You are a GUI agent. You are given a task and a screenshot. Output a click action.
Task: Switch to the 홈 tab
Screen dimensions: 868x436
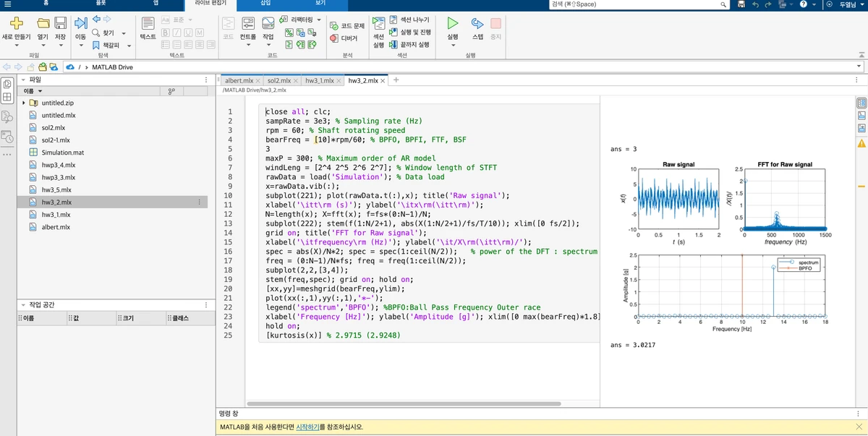tap(47, 4)
